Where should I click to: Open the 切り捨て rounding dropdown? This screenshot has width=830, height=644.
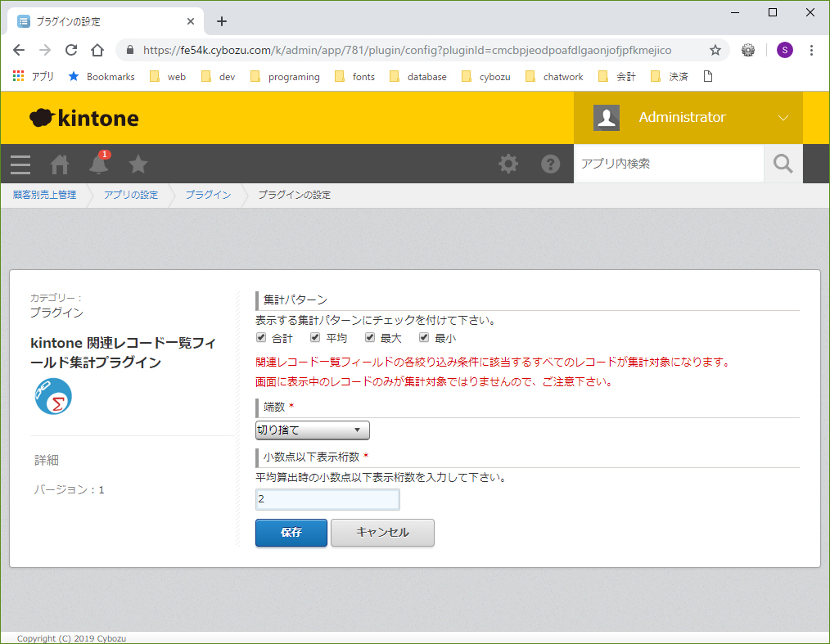pyautogui.click(x=313, y=430)
